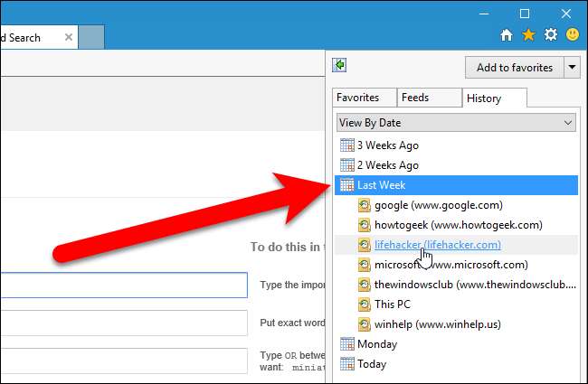The width and height of the screenshot is (588, 384).
Task: Maximize the browser window
Action: (x=525, y=14)
